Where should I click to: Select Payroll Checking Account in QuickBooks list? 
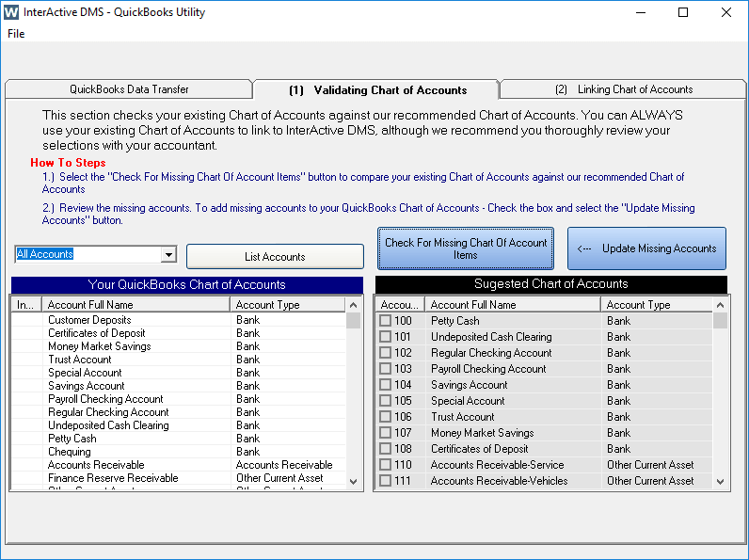(x=178, y=399)
